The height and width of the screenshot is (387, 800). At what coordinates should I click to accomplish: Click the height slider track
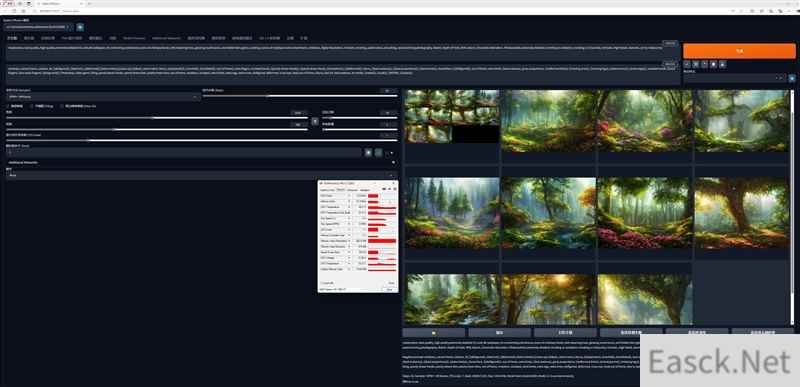point(157,130)
